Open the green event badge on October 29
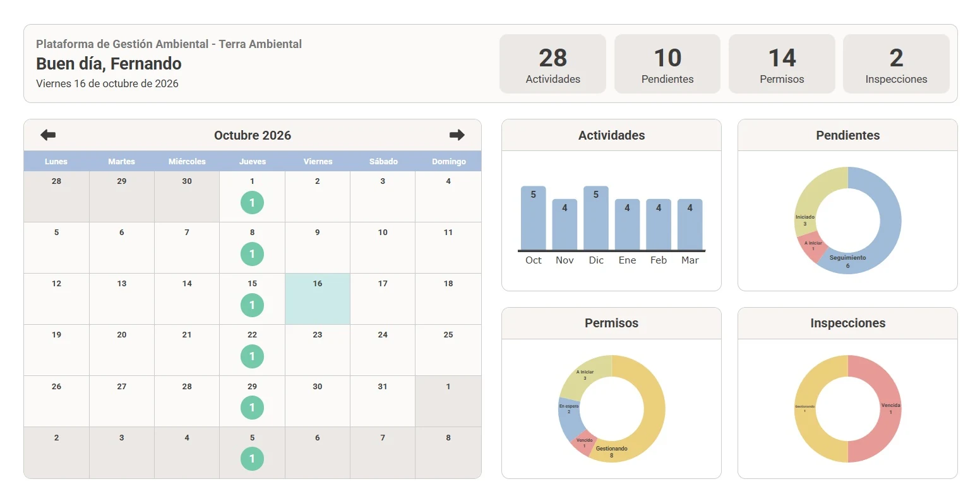 [252, 408]
